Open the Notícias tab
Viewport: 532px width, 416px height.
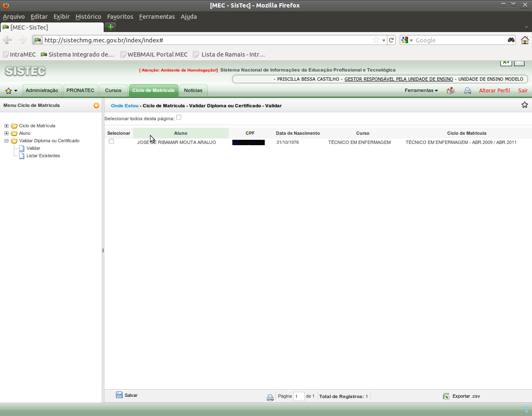pyautogui.click(x=193, y=90)
